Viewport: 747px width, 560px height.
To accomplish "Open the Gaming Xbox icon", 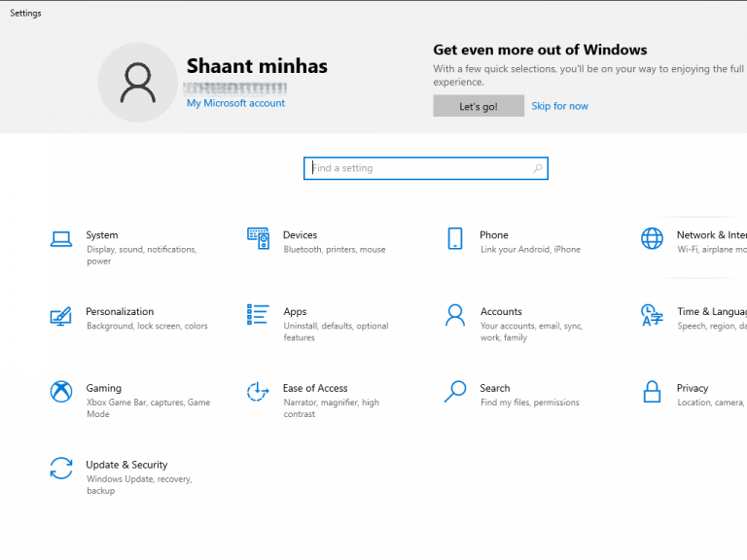I will click(x=61, y=392).
